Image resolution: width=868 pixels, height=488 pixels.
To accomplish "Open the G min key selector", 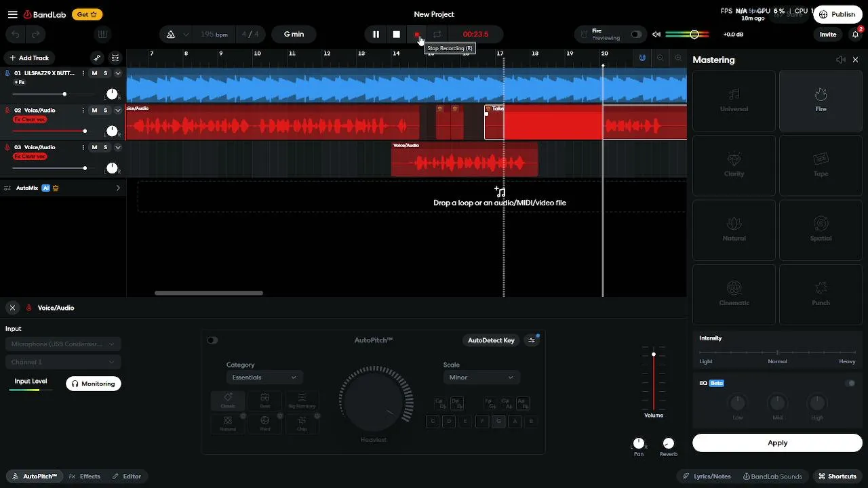I will coord(294,35).
